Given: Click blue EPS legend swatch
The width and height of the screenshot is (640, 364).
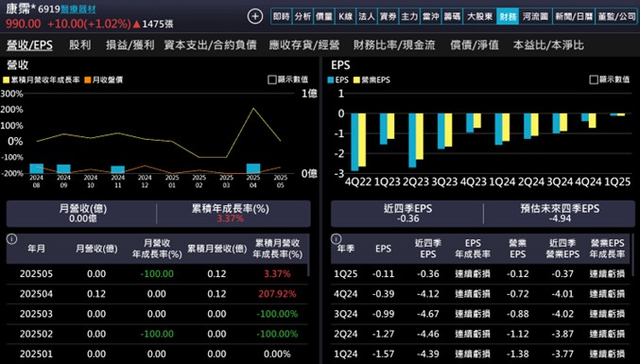Looking at the screenshot, I should point(330,80).
